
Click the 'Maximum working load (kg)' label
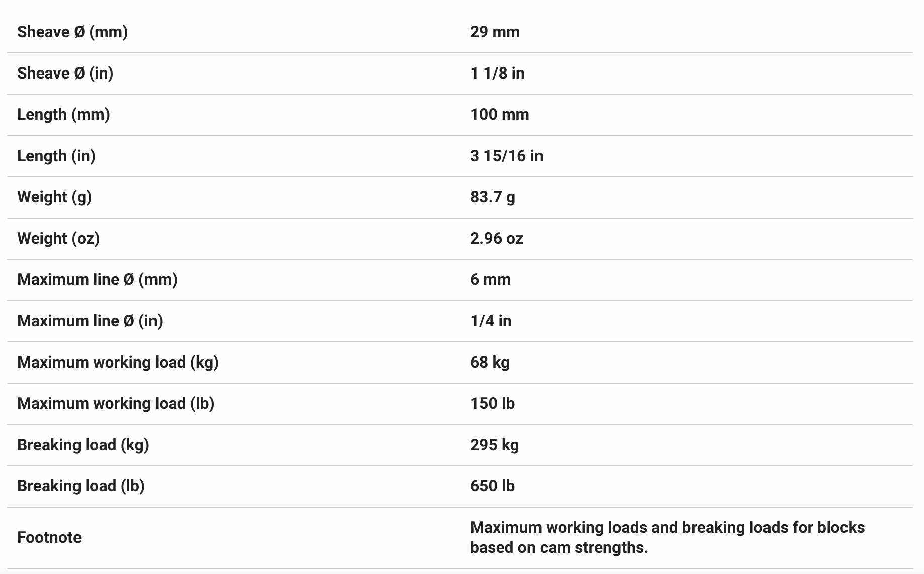[x=118, y=362]
